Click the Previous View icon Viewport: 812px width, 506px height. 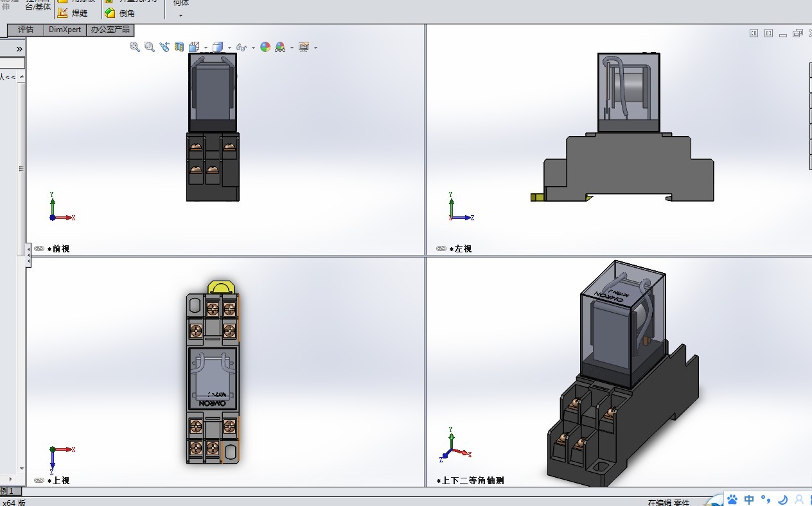coord(164,47)
